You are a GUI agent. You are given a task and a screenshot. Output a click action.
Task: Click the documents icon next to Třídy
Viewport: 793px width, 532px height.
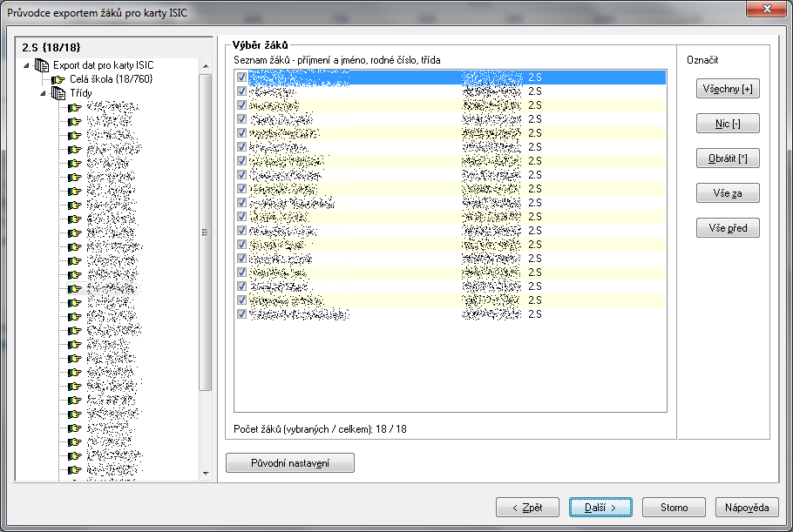(58, 93)
